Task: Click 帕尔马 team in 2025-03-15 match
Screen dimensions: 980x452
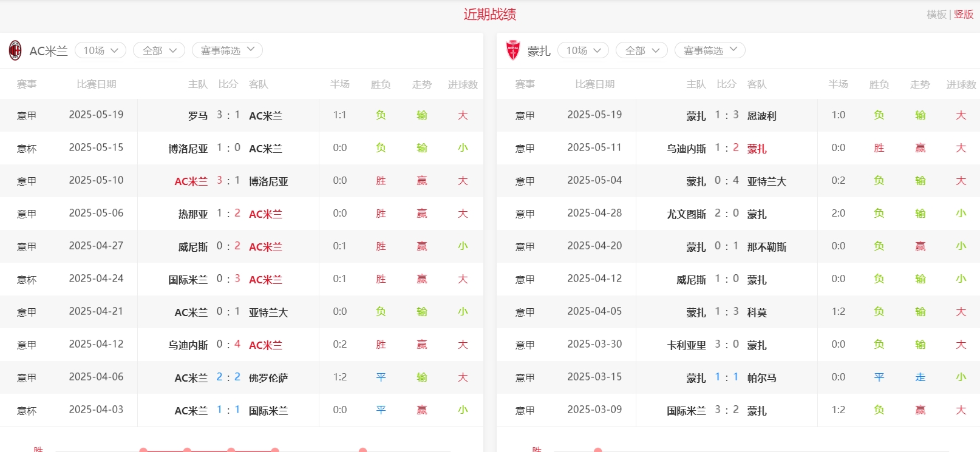Action: [761, 378]
